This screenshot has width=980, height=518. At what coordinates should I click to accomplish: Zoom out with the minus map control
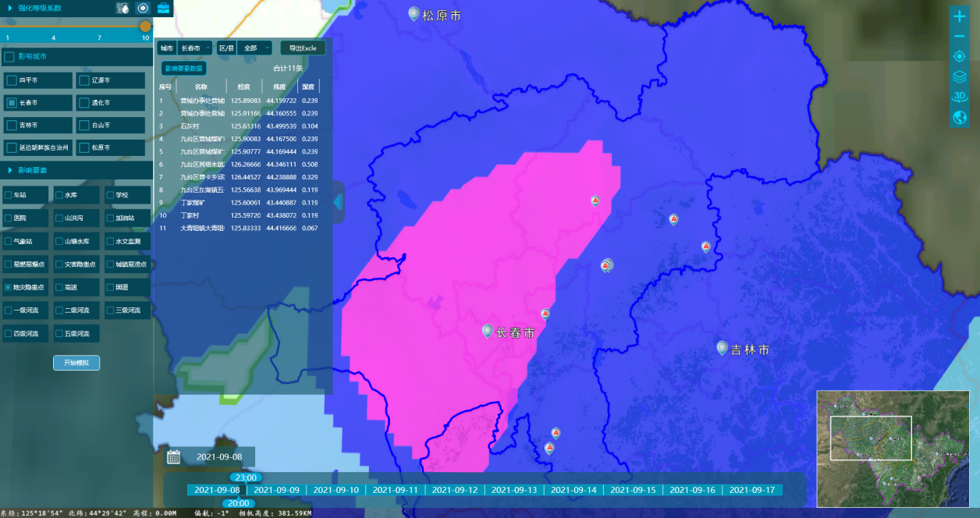point(960,36)
